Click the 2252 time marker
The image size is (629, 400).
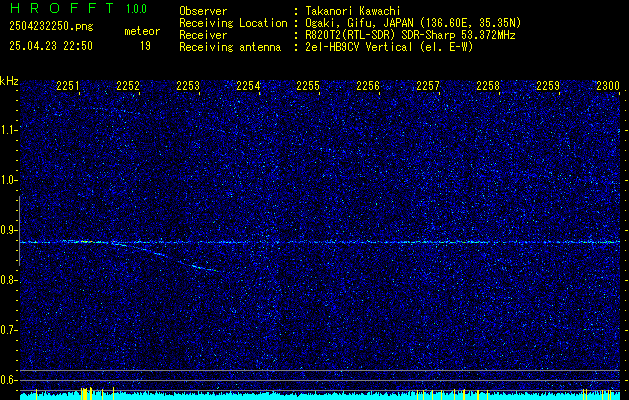[128, 85]
